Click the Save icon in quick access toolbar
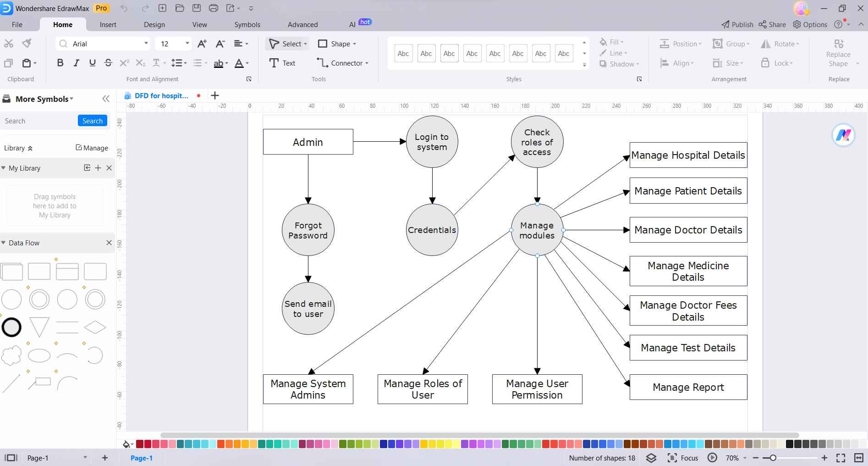This screenshot has width=868, height=466. pyautogui.click(x=197, y=8)
